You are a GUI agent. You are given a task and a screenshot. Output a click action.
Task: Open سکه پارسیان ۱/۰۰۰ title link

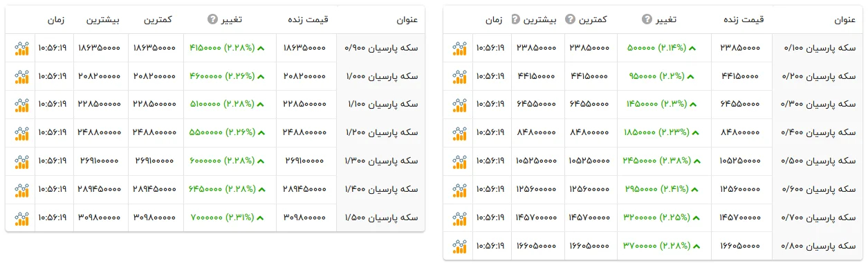point(381,76)
